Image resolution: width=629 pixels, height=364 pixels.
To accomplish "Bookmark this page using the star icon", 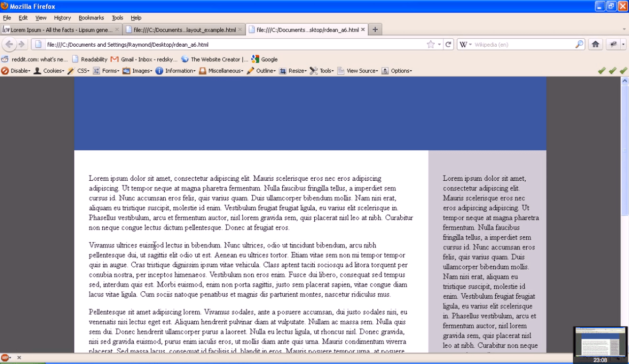I will coord(430,44).
